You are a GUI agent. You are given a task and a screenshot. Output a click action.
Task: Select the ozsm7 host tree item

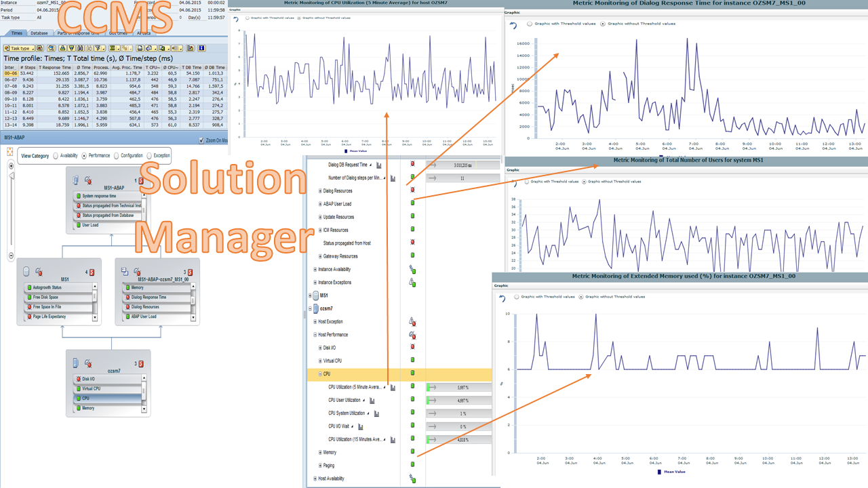[x=326, y=308]
